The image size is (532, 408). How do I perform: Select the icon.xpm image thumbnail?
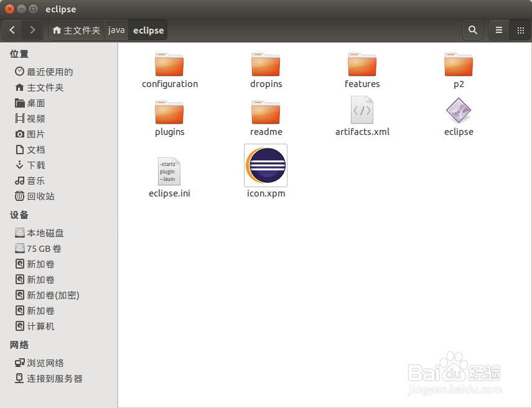(x=266, y=165)
